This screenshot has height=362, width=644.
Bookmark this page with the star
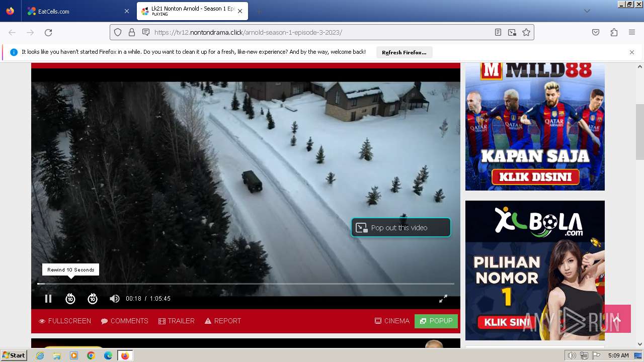[526, 32]
